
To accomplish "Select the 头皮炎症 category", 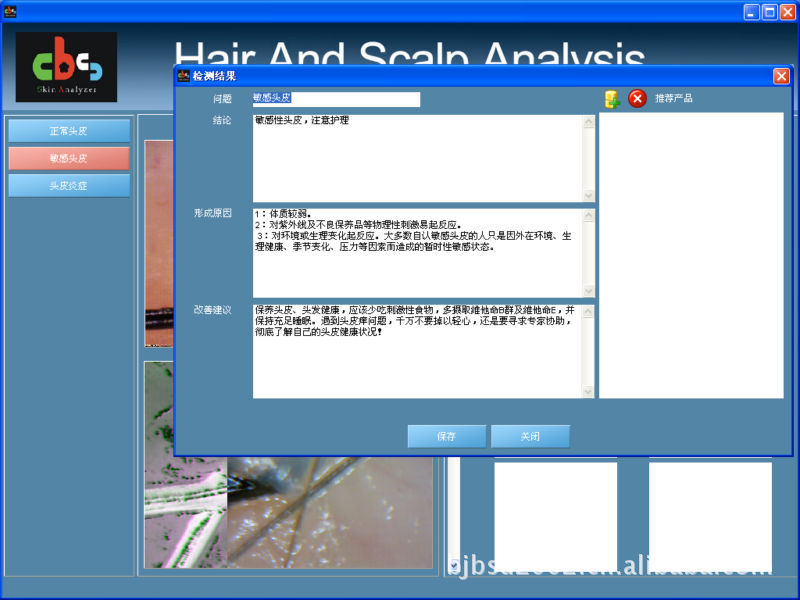I will point(69,185).
